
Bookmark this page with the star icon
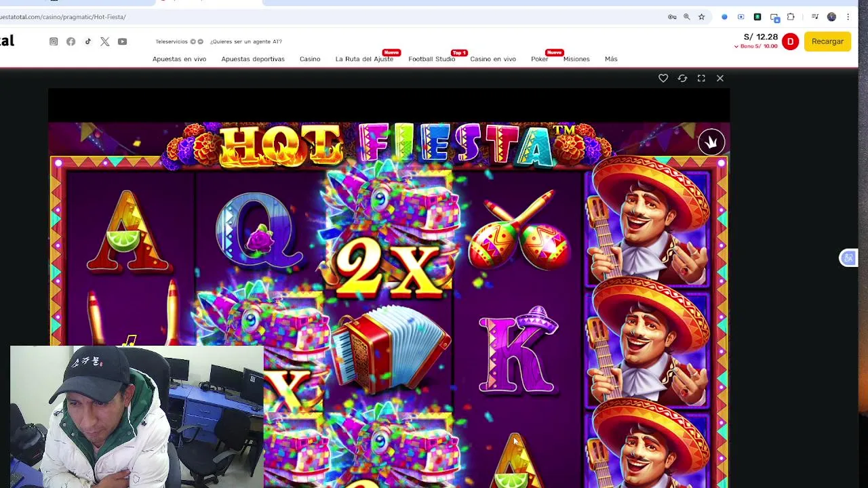(701, 17)
